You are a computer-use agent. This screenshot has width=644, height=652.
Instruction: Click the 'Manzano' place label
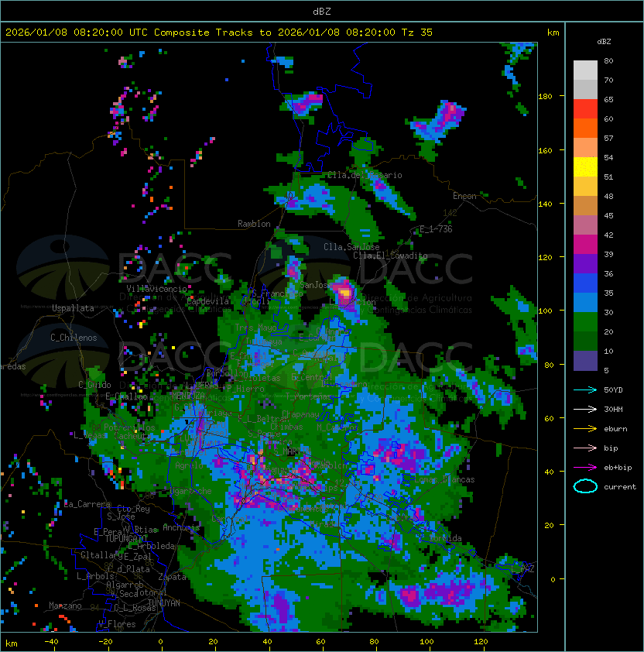tap(65, 606)
